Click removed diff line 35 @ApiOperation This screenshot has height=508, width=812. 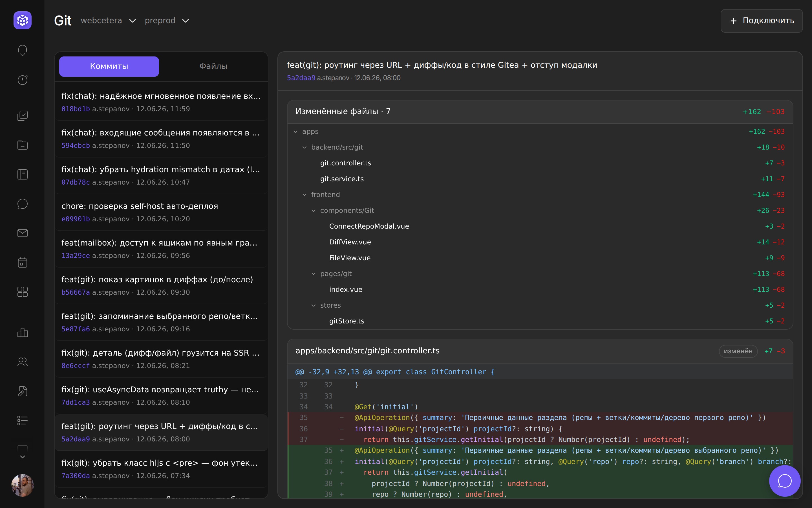pyautogui.click(x=540, y=418)
